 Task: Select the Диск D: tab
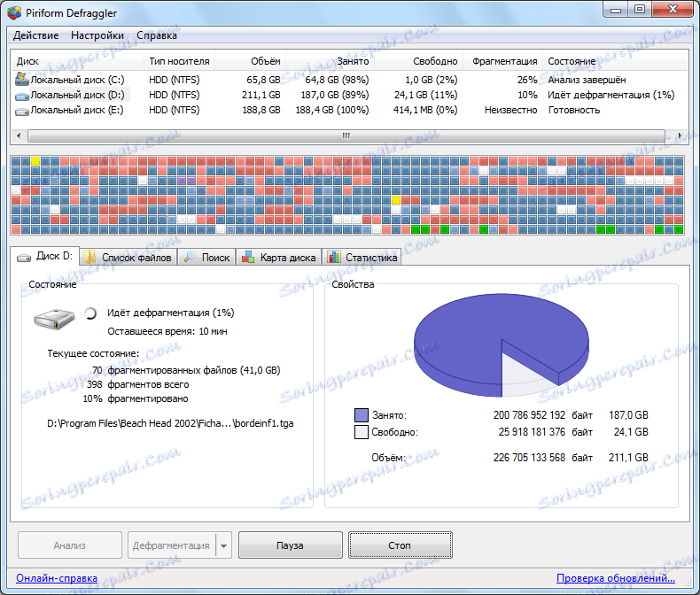(44, 256)
